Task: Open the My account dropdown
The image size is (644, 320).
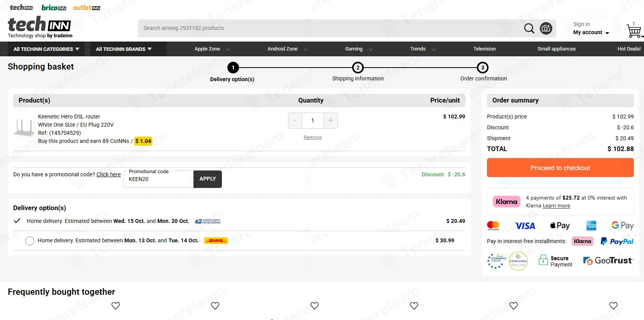Action: [x=591, y=33]
